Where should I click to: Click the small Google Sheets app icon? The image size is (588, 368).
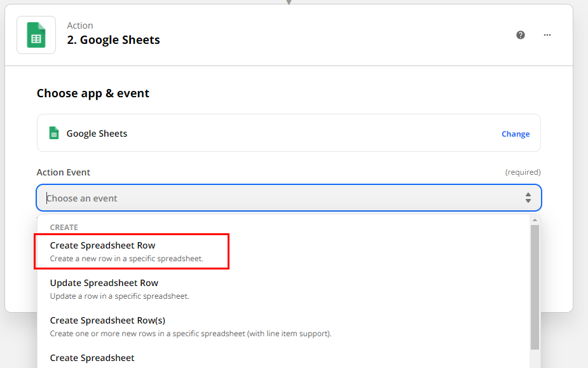click(x=54, y=133)
